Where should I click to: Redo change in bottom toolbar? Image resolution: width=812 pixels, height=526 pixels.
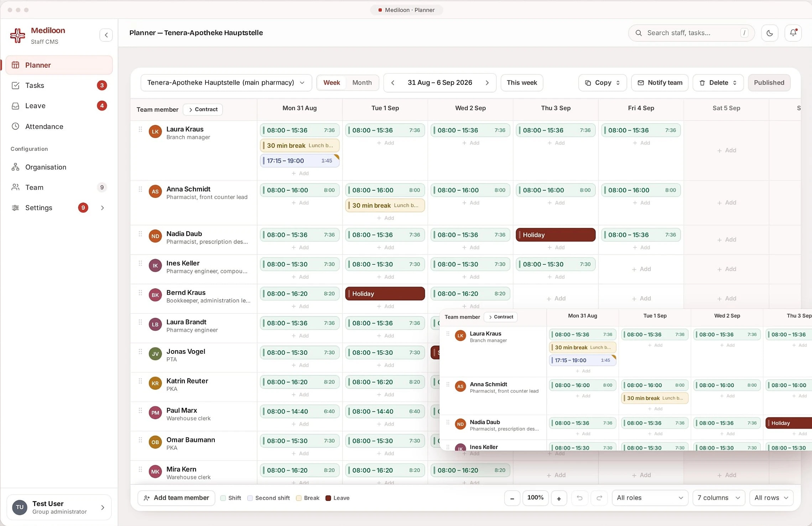pyautogui.click(x=599, y=498)
